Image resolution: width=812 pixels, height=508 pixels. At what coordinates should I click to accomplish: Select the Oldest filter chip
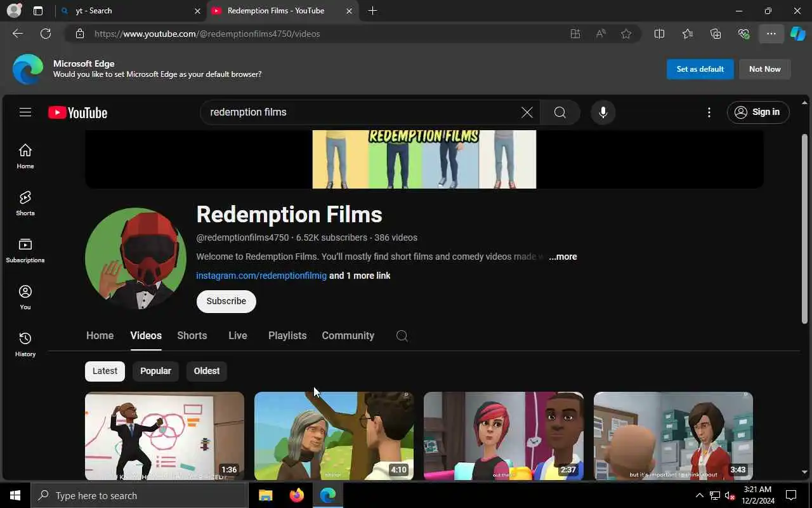click(207, 371)
